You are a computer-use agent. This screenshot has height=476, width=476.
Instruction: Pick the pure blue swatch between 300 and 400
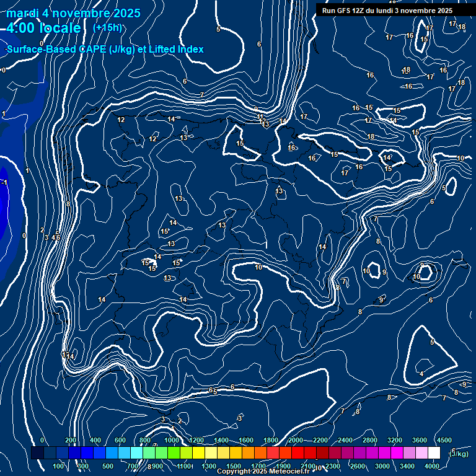(x=87, y=452)
